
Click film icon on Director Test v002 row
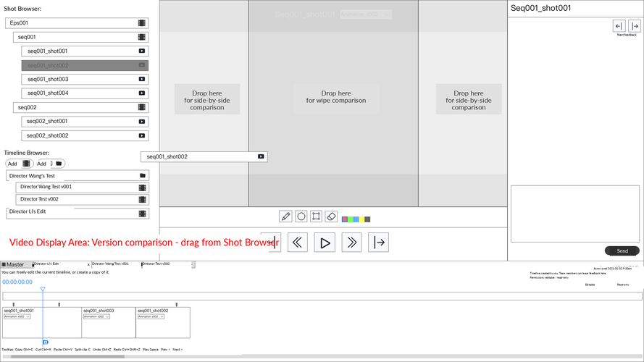tap(143, 200)
